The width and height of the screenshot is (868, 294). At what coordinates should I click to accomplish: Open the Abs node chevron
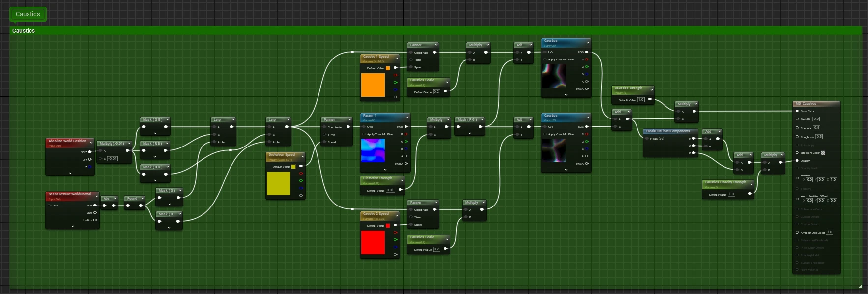[115, 198]
